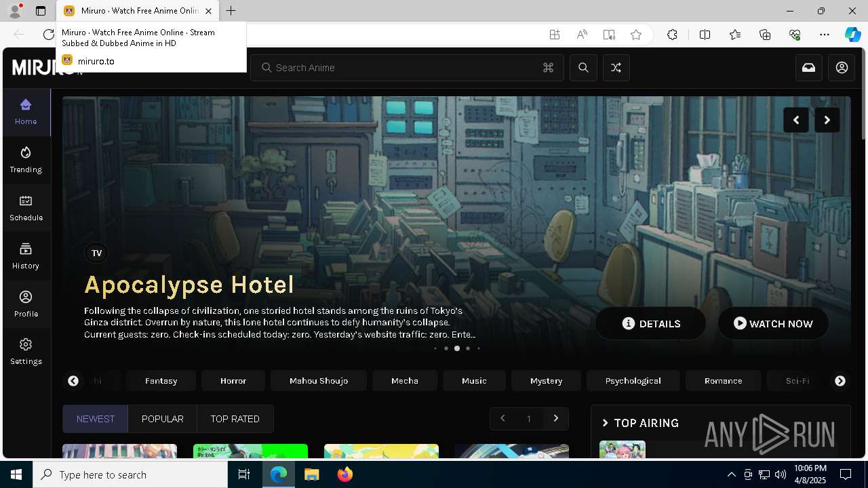Image resolution: width=868 pixels, height=488 pixels.
Task: Click the Windows Start button
Action: point(16,474)
